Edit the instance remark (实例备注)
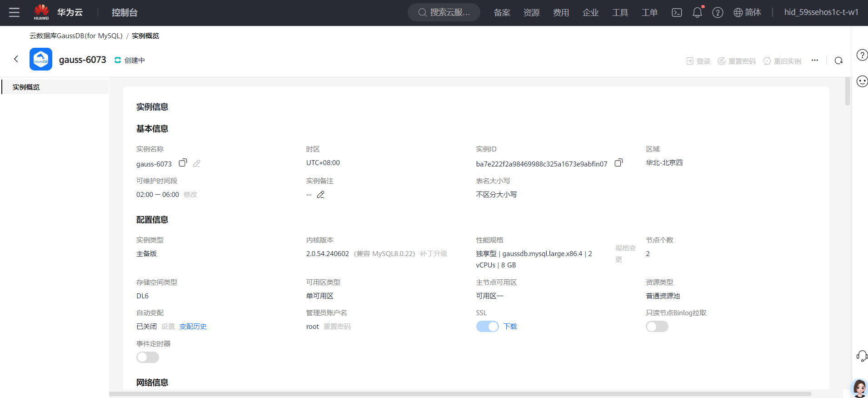 pos(320,195)
